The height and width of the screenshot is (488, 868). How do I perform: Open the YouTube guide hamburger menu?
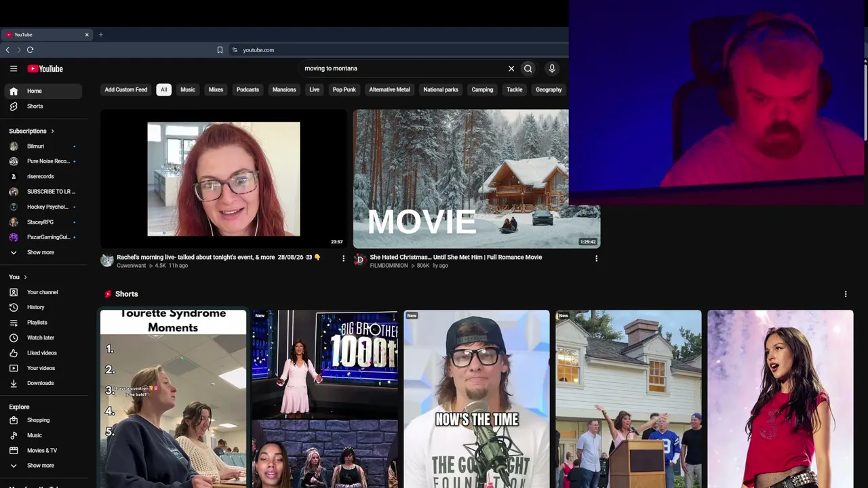click(14, 68)
